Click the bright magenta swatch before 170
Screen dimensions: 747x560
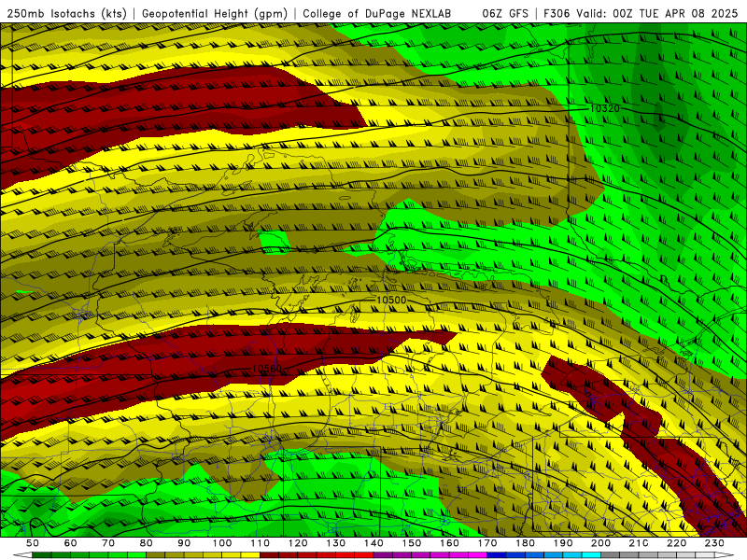(x=477, y=554)
